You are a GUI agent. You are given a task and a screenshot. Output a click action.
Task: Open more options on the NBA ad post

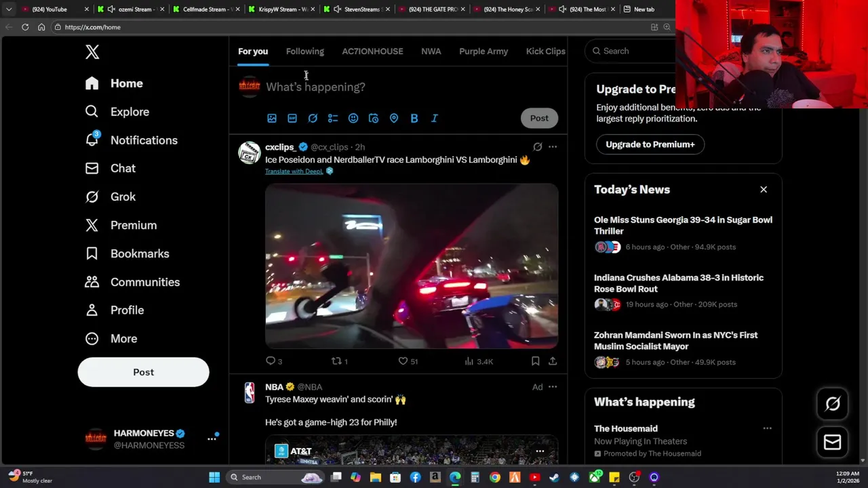(553, 387)
